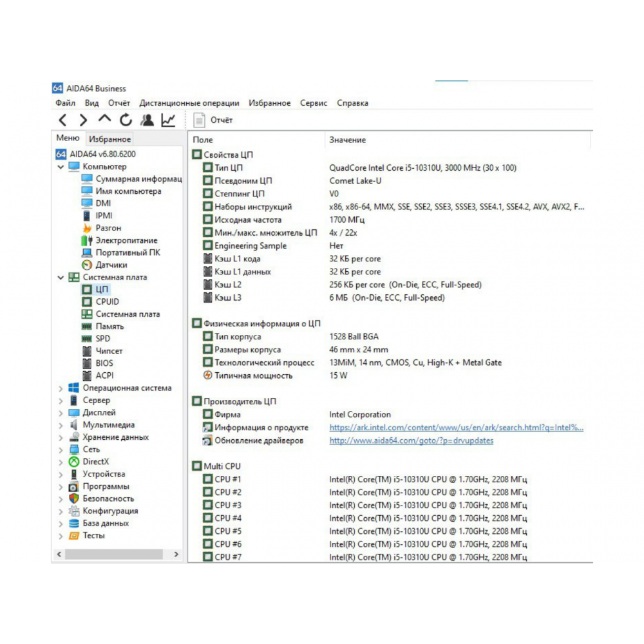Screen dimensions: 644x644
Task: Open the Сервис menu
Action: coord(314,103)
